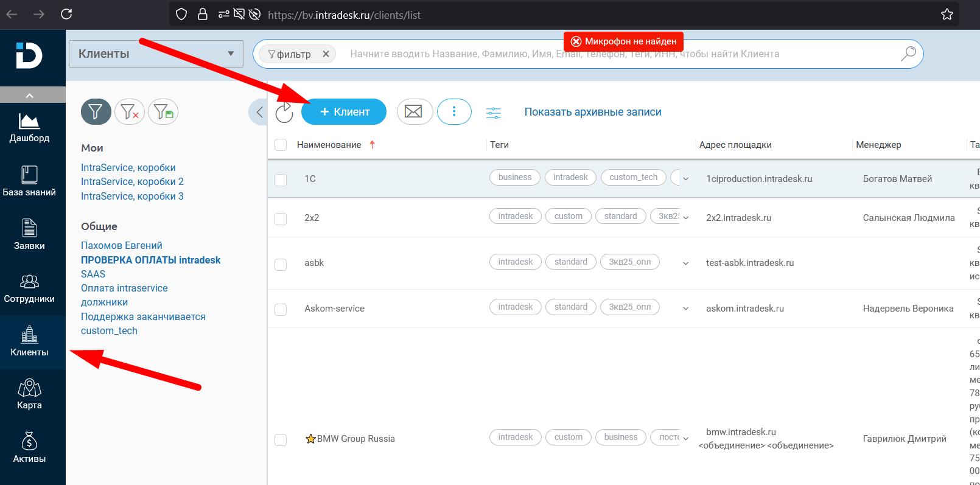Open BMW Group Russia client

pyautogui.click(x=356, y=439)
